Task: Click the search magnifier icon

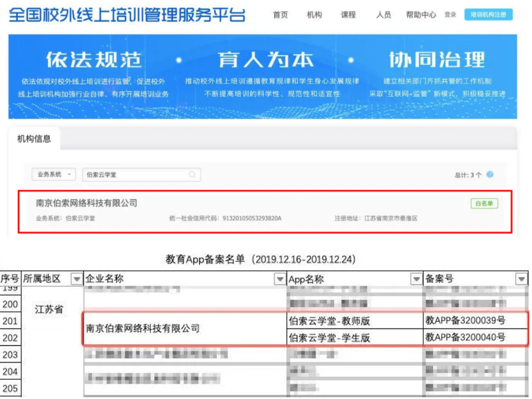Action: pyautogui.click(x=192, y=175)
